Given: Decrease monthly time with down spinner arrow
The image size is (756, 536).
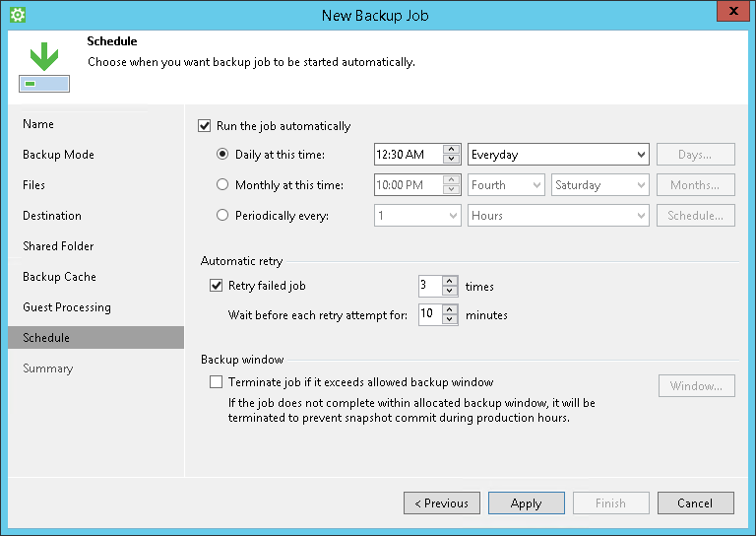Looking at the screenshot, I should [x=451, y=189].
